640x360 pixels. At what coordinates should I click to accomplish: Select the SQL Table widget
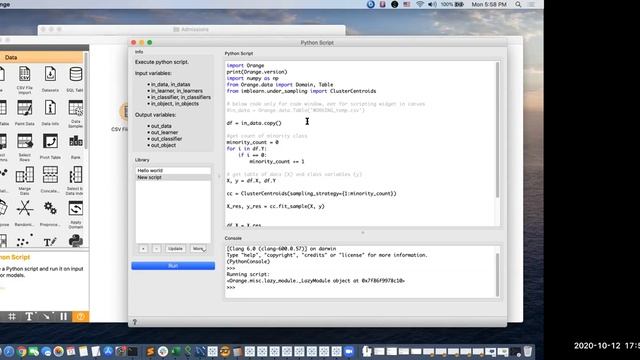click(76, 78)
